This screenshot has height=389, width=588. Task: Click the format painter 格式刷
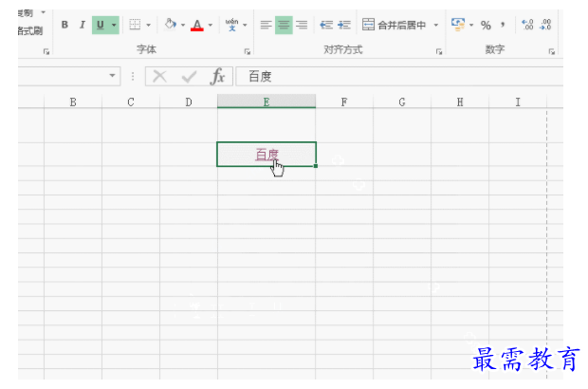coord(30,30)
